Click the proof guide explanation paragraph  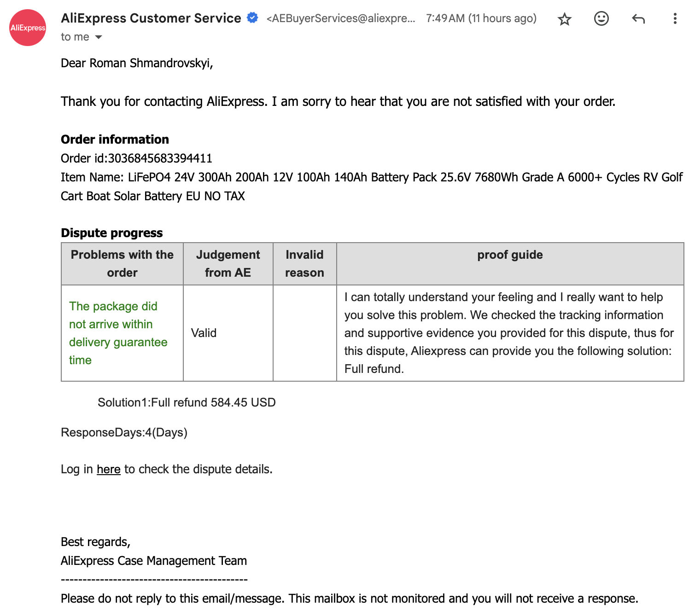[509, 333]
